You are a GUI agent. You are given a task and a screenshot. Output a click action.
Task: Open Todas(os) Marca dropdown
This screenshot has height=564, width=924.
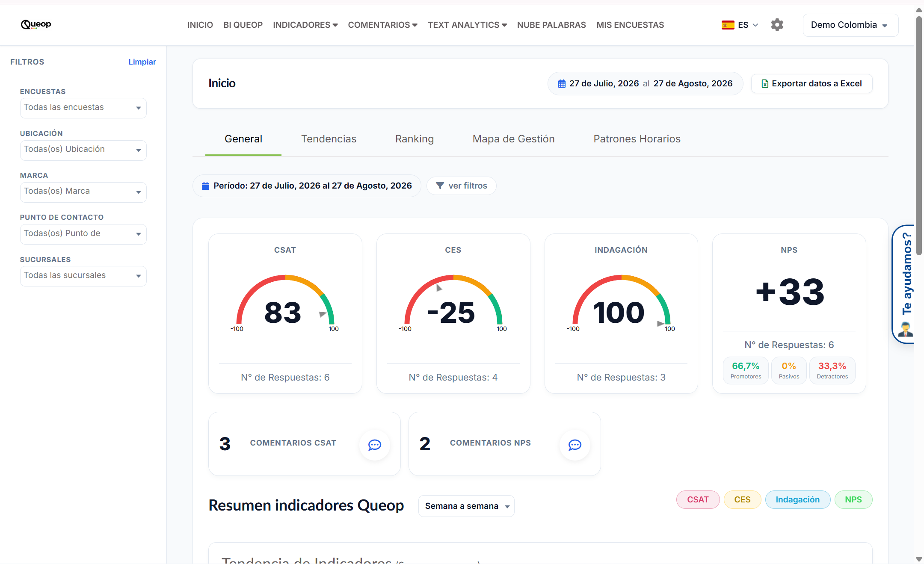point(83,192)
